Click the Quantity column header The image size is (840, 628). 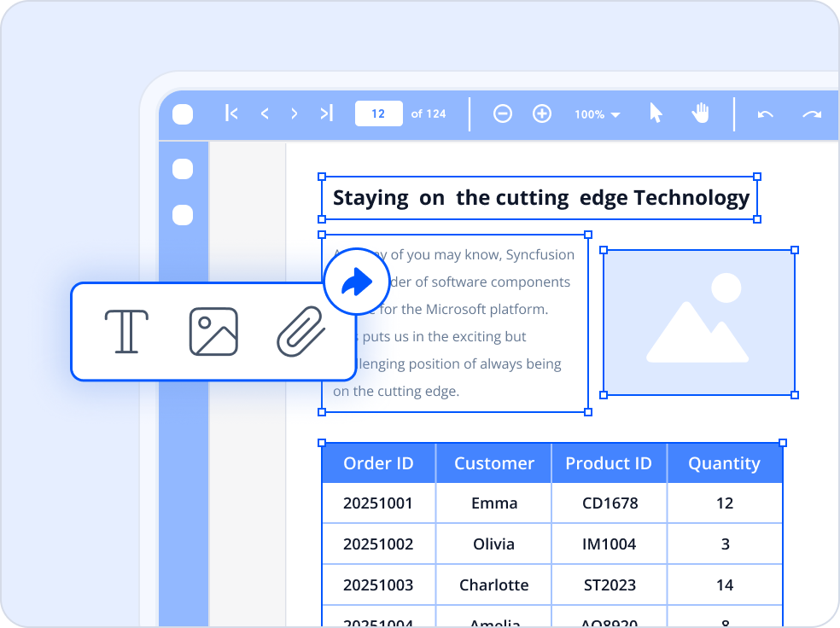pos(725,463)
